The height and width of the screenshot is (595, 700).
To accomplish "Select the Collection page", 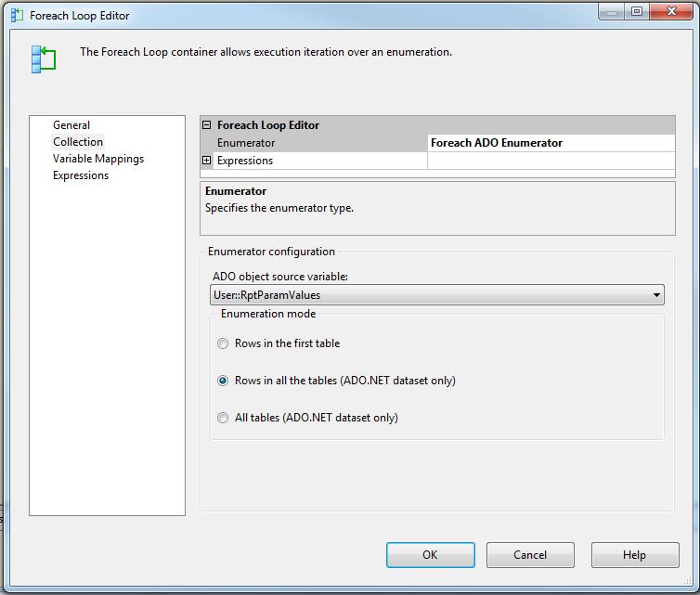I will point(78,142).
